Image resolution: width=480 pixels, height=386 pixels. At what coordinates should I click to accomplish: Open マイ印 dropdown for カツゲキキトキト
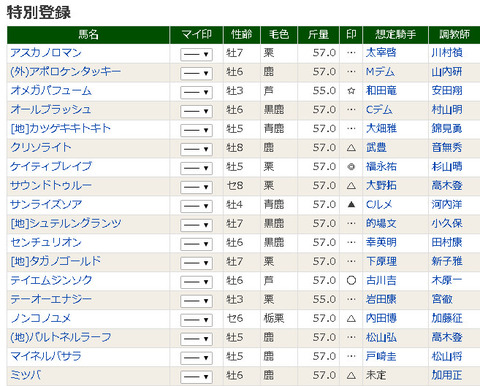(x=196, y=130)
